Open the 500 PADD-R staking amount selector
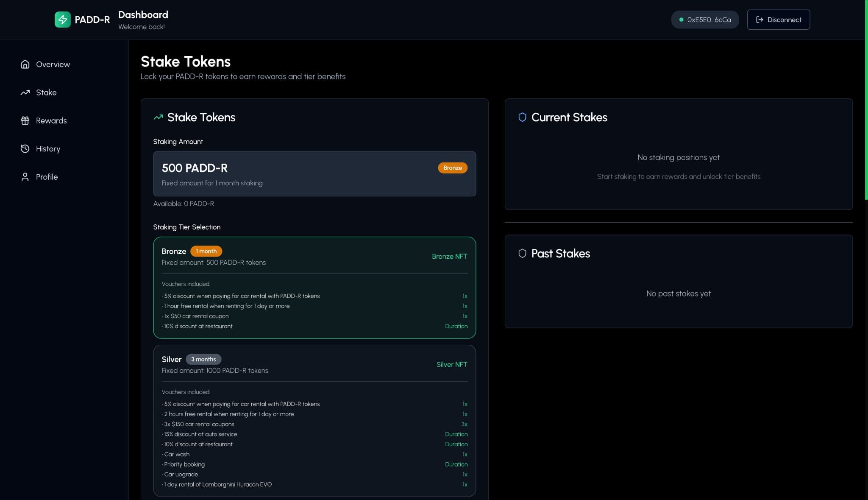The width and height of the screenshot is (868, 500). [314, 174]
